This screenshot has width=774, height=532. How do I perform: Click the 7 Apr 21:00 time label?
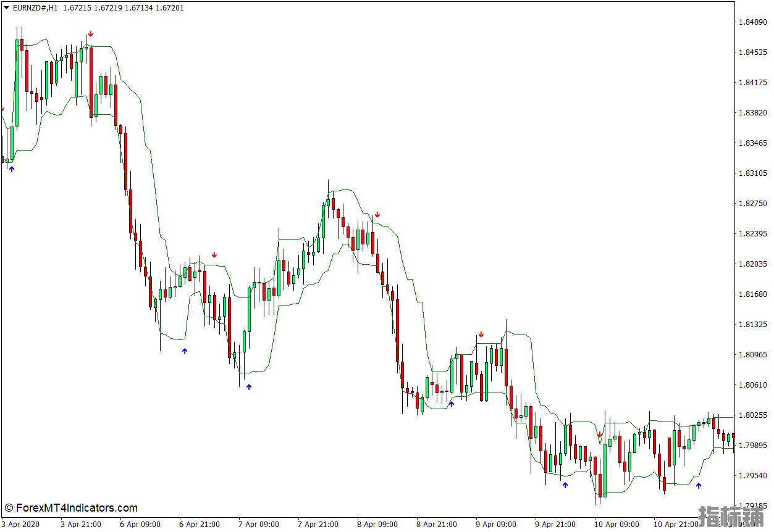click(318, 525)
